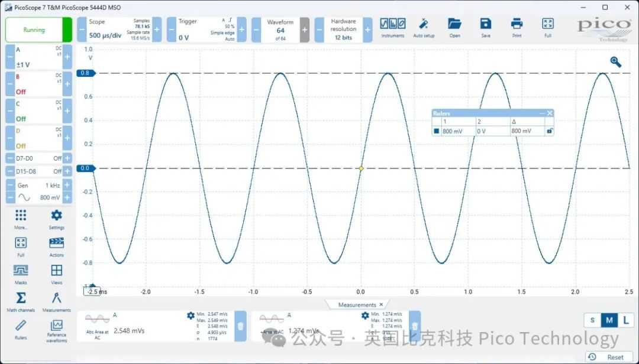
Task: Click the Save disk icon
Action: pyautogui.click(x=486, y=27)
